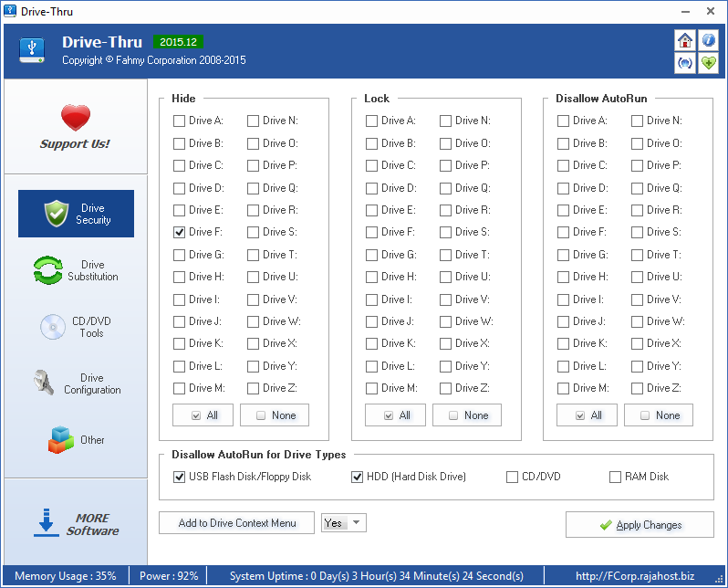
Task: Switch to Drive Substitution section
Action: [x=76, y=270]
